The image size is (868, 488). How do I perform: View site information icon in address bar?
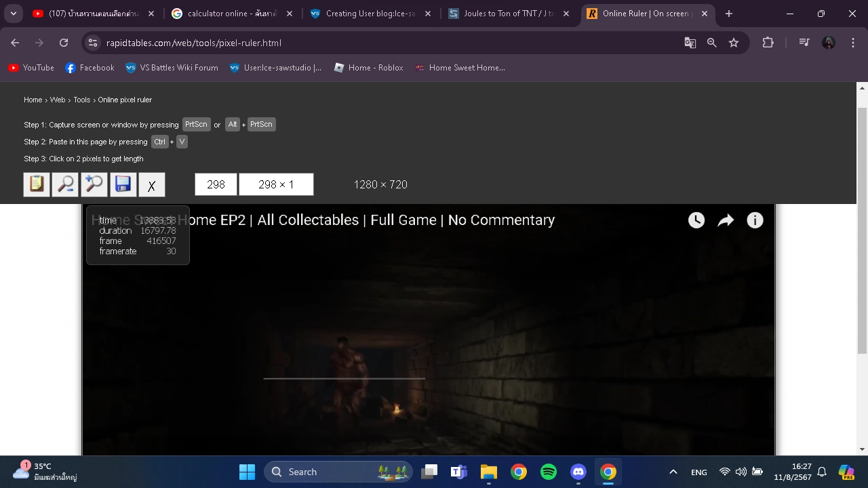click(94, 43)
